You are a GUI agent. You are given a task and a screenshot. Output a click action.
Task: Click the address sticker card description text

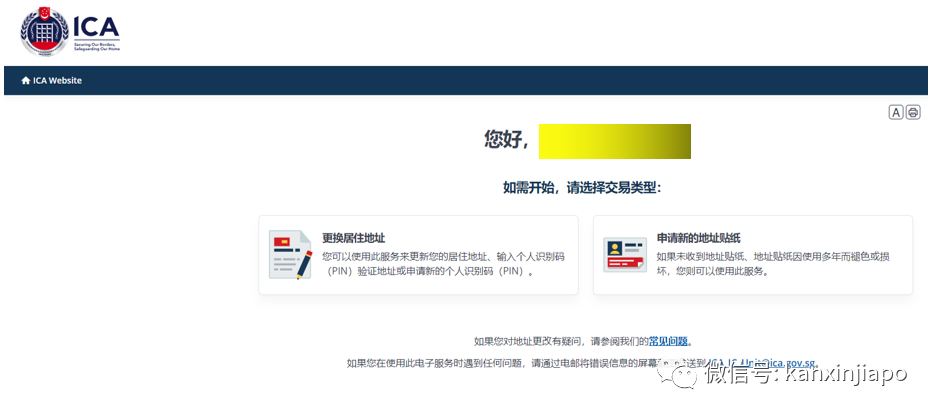coord(772,263)
